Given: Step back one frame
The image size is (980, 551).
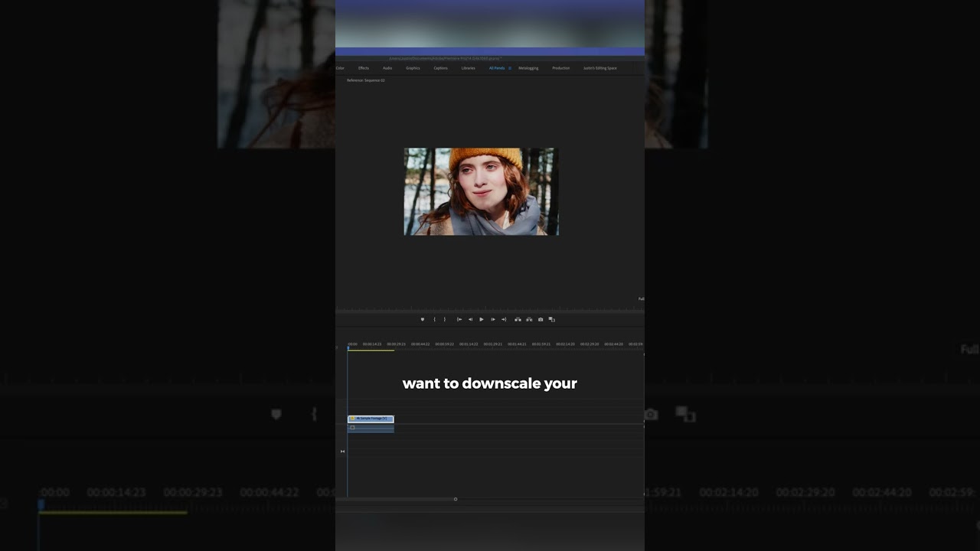Looking at the screenshot, I should coord(470,319).
